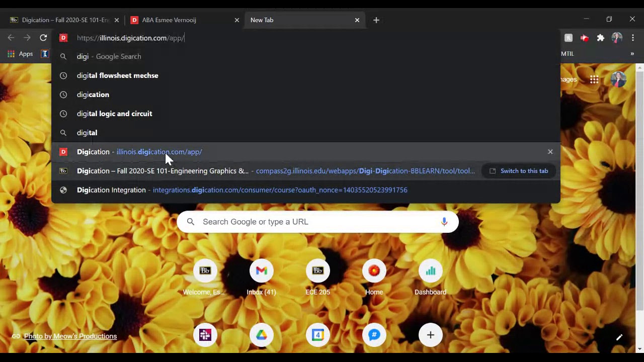Click the page vertical scrollbar
644x362 pixels.
pyautogui.click(x=640, y=191)
